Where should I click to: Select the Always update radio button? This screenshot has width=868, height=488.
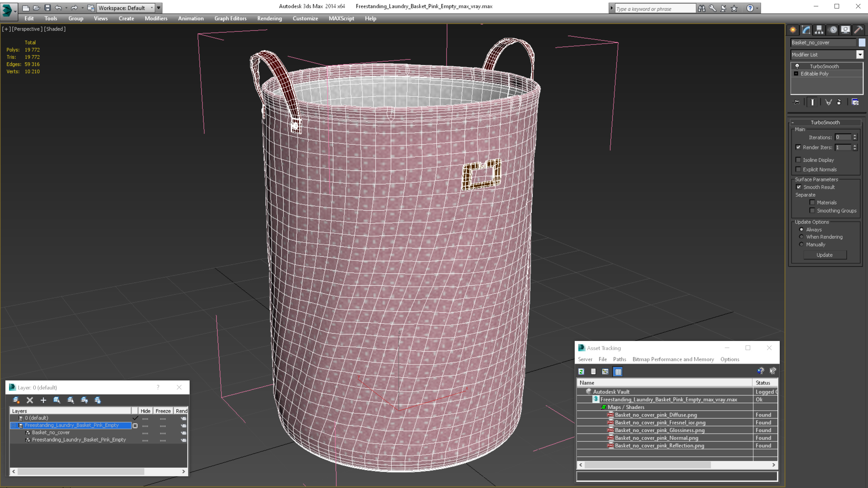pyautogui.click(x=801, y=229)
